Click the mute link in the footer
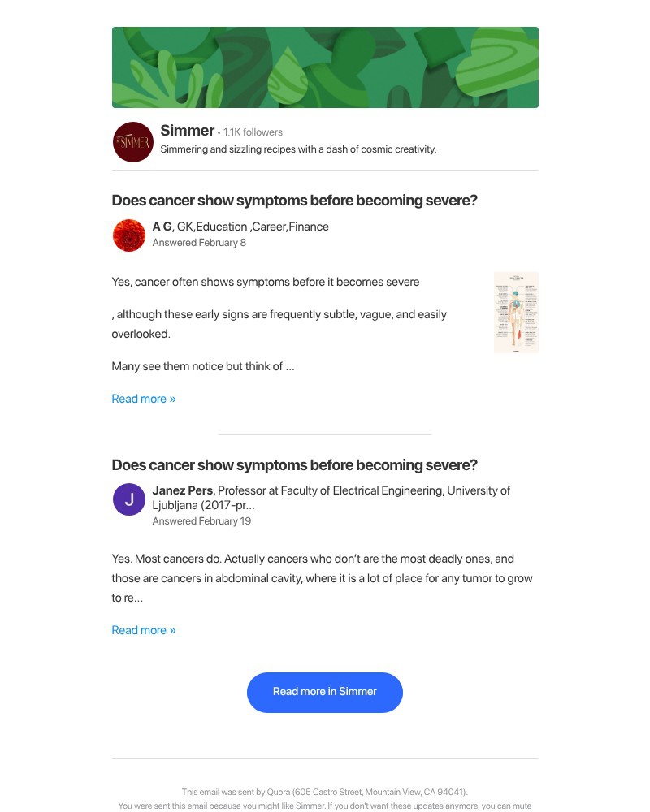The width and height of the screenshot is (650, 812). coord(522,806)
